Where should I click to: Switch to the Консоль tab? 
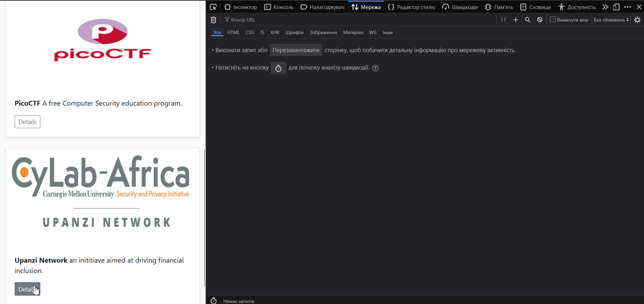[279, 7]
